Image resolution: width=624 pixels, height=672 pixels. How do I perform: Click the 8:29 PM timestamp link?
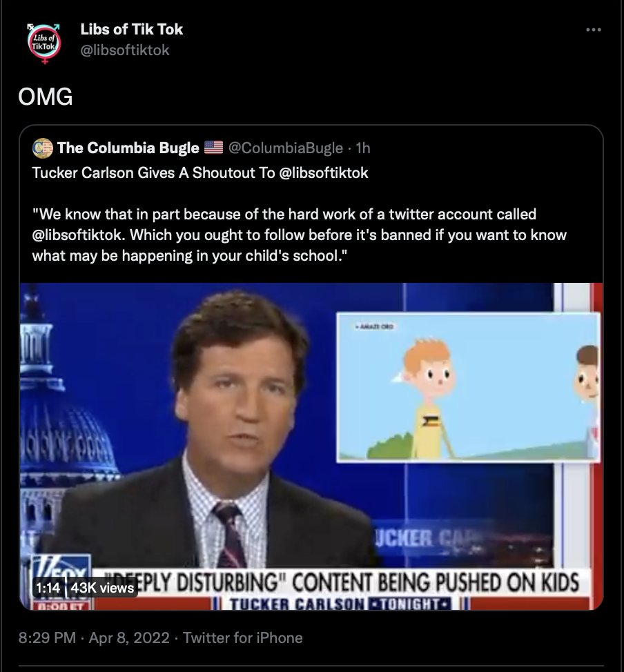(x=47, y=638)
